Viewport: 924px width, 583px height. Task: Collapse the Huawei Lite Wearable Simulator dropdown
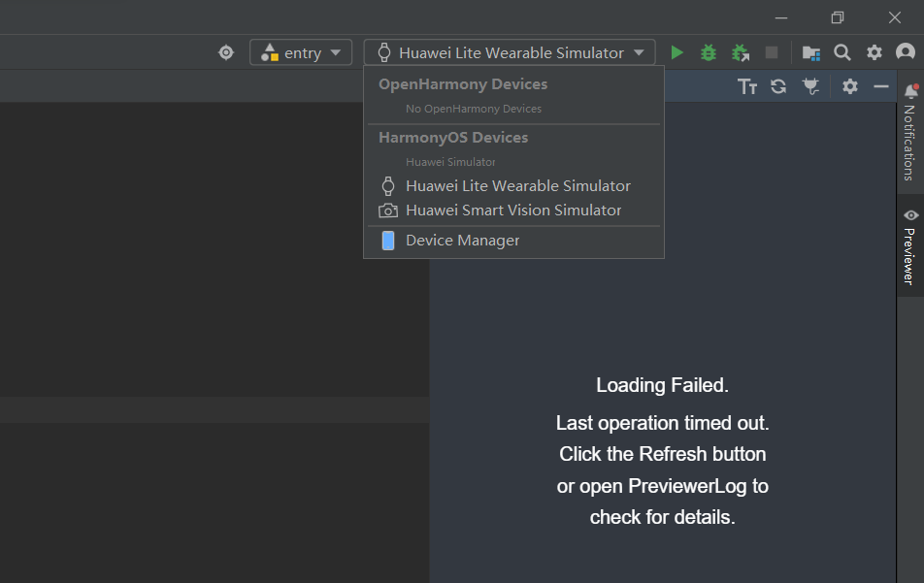pyautogui.click(x=510, y=52)
